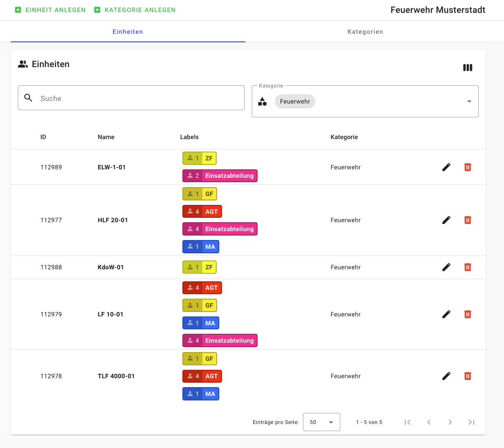
Task: Click Kategorie anlegen button
Action: click(x=135, y=10)
